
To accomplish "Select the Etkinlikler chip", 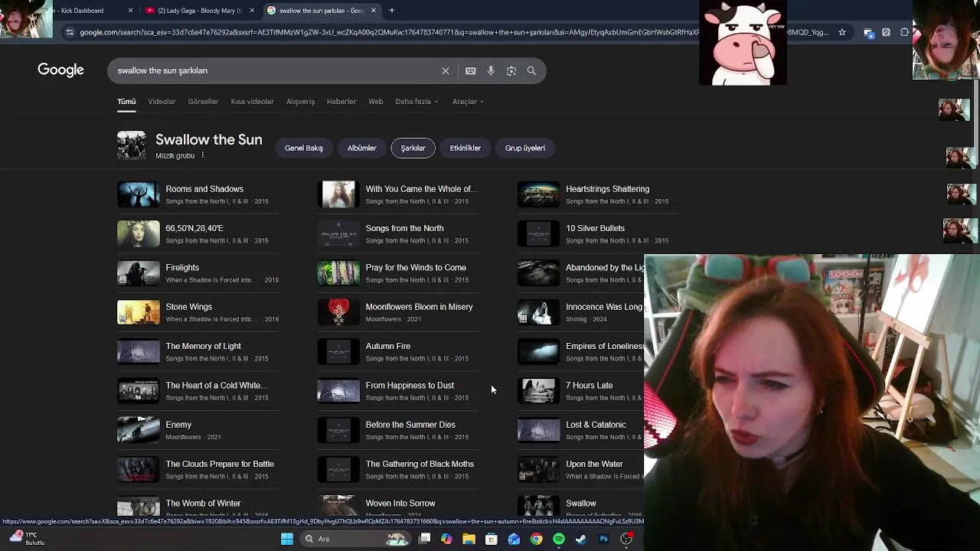I will tap(465, 148).
